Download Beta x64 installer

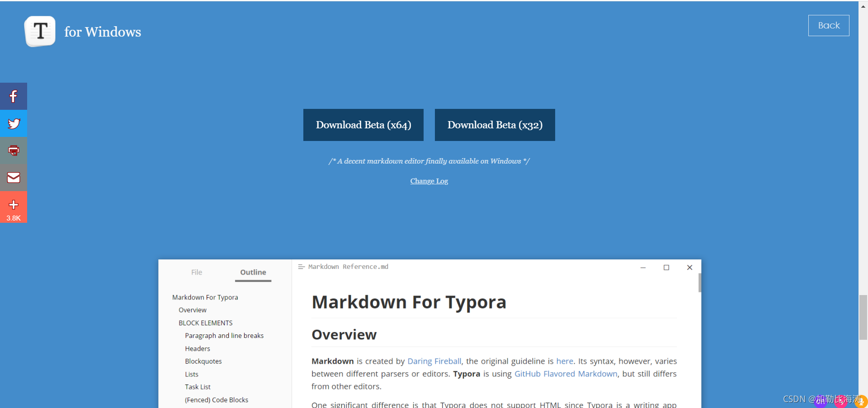363,125
